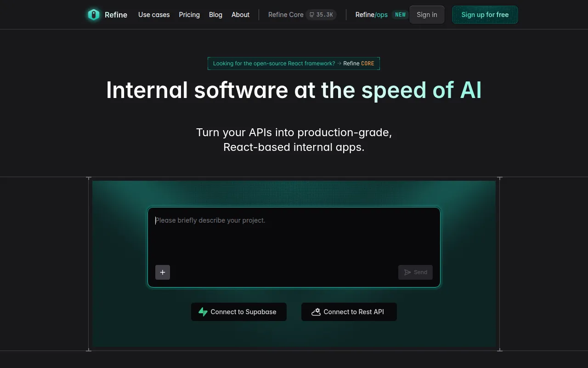Go to the Pricing page
588x368 pixels.
coord(189,15)
